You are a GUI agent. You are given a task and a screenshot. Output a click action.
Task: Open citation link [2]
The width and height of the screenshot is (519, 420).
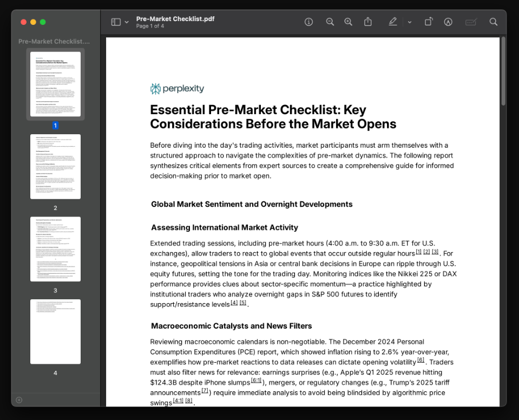pyautogui.click(x=426, y=252)
